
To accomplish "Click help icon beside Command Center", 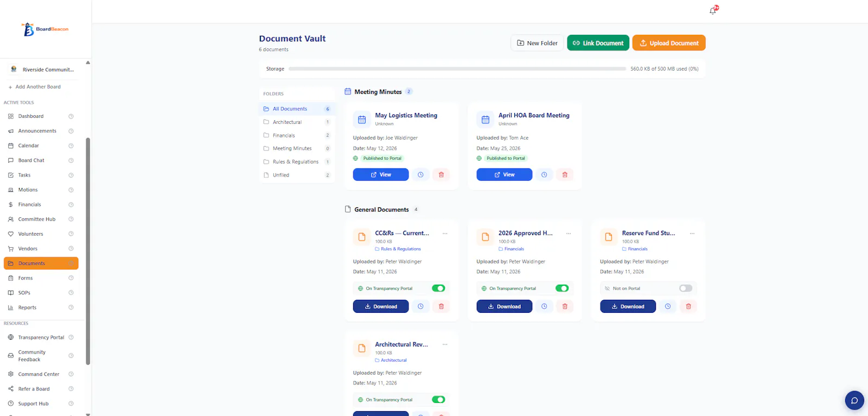I will pyautogui.click(x=71, y=374).
